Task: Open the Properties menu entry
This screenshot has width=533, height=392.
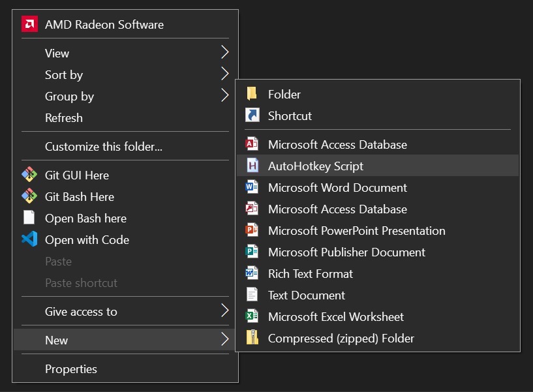Action: pos(70,369)
